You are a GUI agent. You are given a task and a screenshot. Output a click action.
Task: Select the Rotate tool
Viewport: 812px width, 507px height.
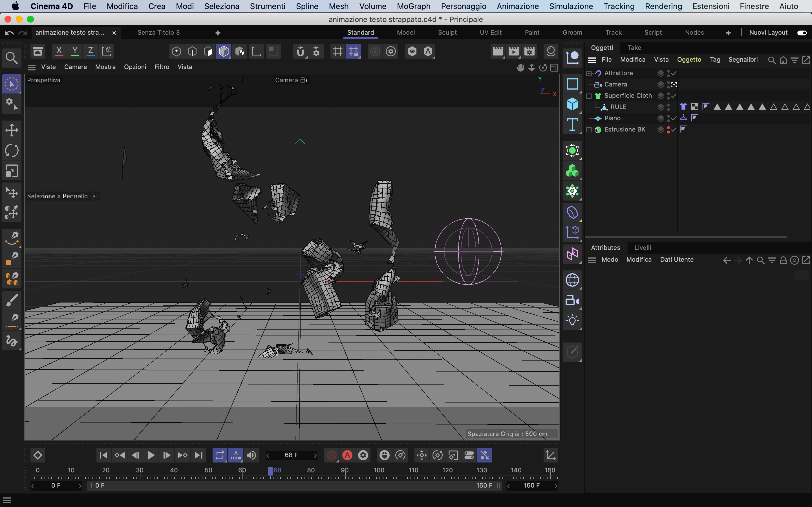click(12, 151)
